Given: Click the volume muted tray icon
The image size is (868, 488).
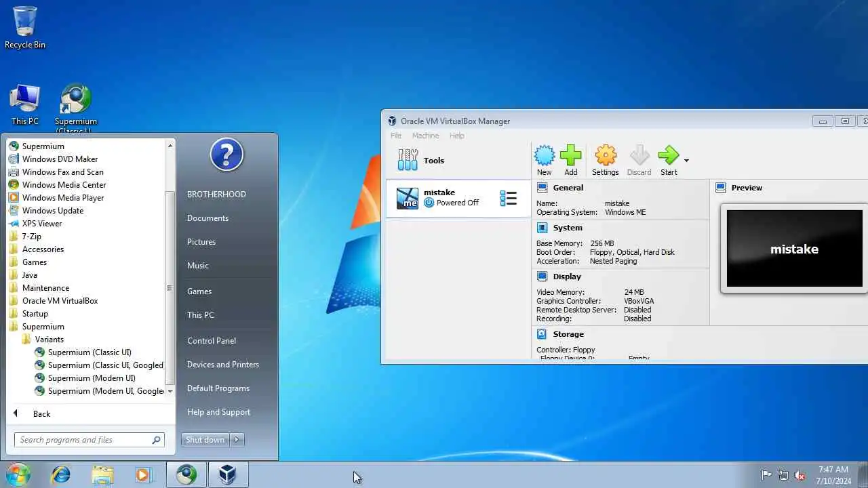Looking at the screenshot, I should pyautogui.click(x=800, y=475).
